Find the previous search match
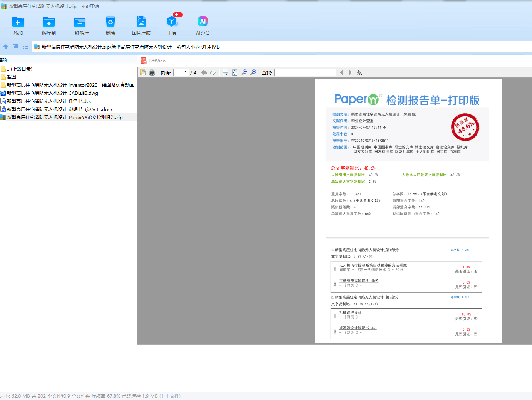Image resolution: width=532 pixels, height=400 pixels. pyautogui.click(x=341, y=72)
